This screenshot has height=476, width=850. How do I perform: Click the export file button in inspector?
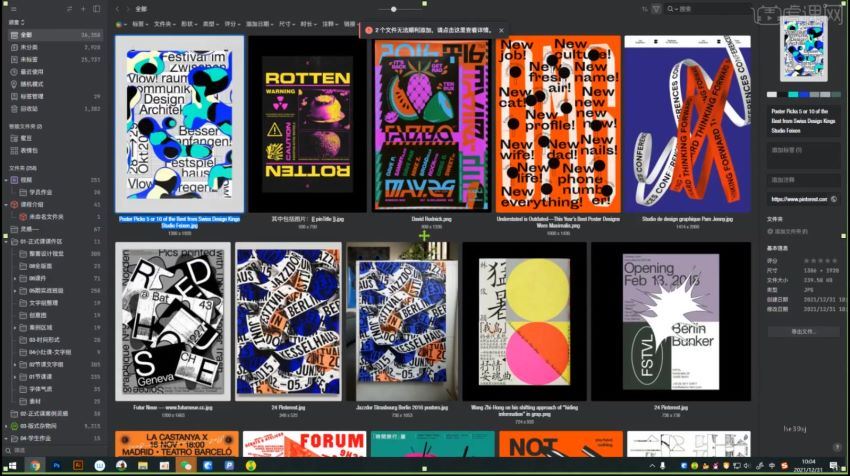pos(803,331)
